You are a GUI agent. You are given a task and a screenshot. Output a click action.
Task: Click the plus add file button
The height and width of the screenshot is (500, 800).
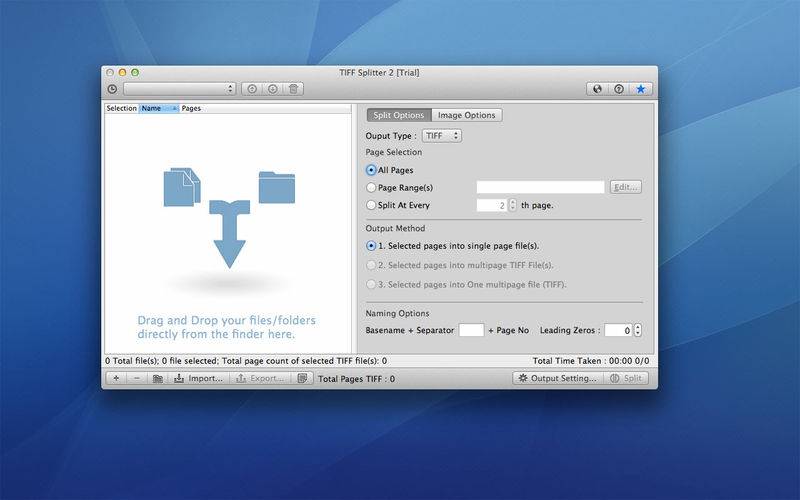[x=116, y=378]
